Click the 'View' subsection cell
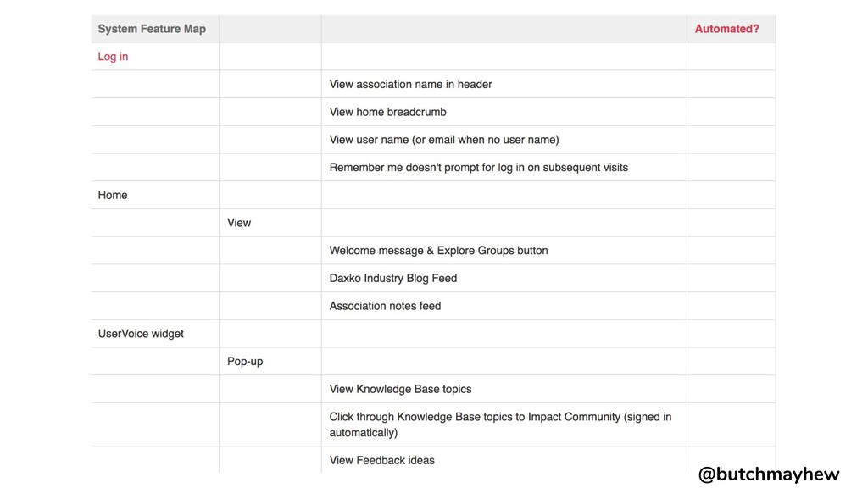The width and height of the screenshot is (868, 488). pos(270,223)
